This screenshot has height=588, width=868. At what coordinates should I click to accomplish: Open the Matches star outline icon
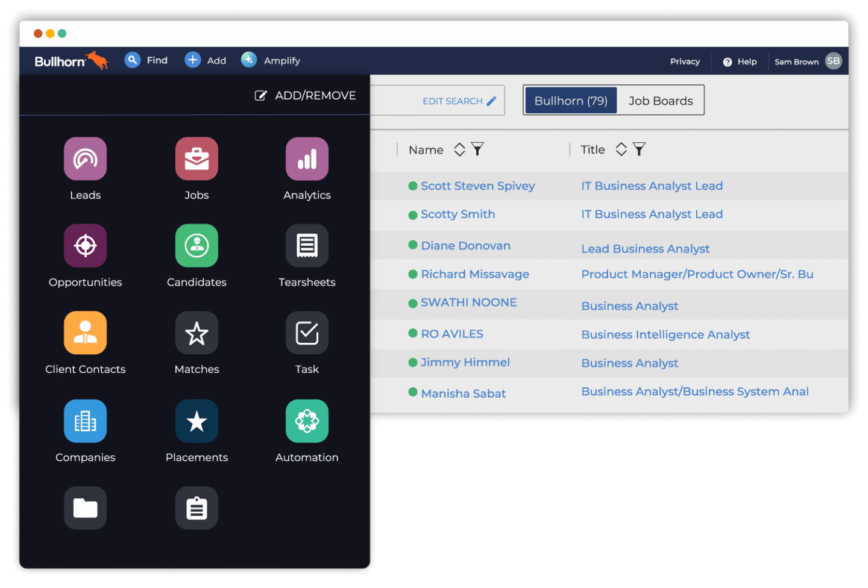pyautogui.click(x=197, y=333)
